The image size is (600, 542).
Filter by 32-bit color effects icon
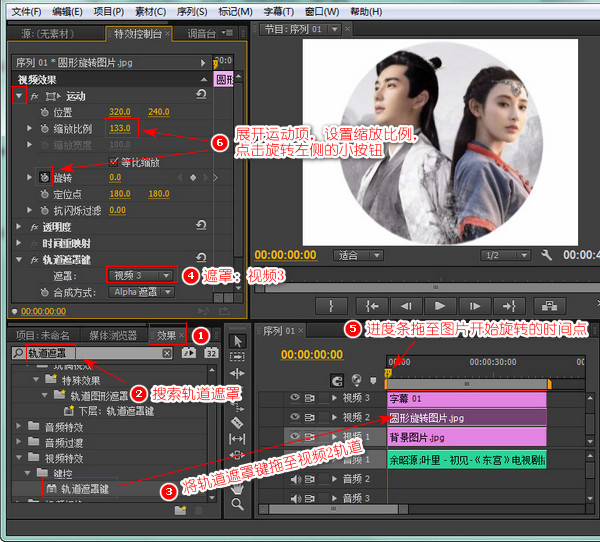pyautogui.click(x=211, y=353)
